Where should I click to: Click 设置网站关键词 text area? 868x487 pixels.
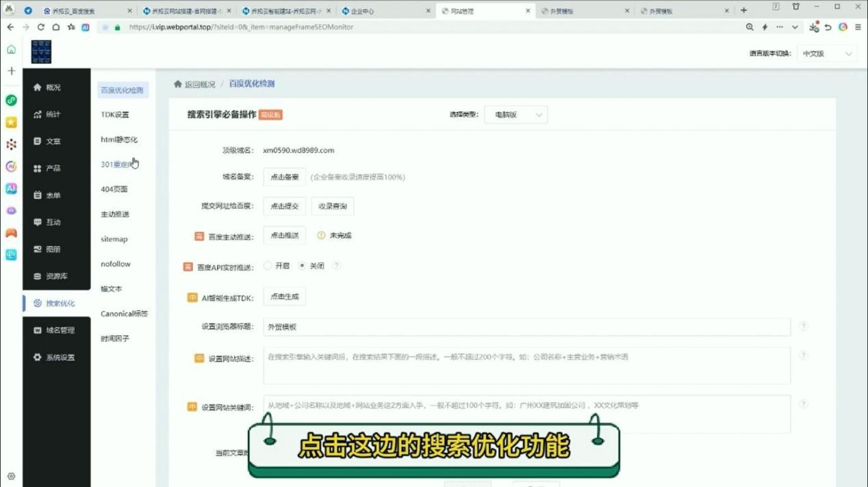pos(527,414)
